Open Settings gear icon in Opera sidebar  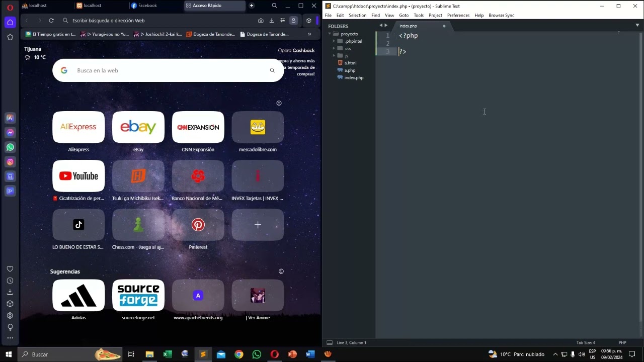point(10,316)
